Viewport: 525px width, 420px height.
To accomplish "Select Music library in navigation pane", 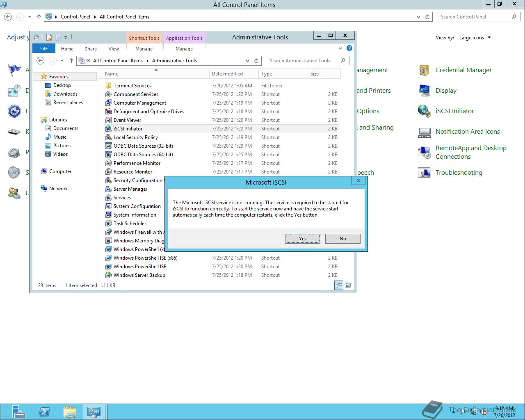I will pos(59,137).
